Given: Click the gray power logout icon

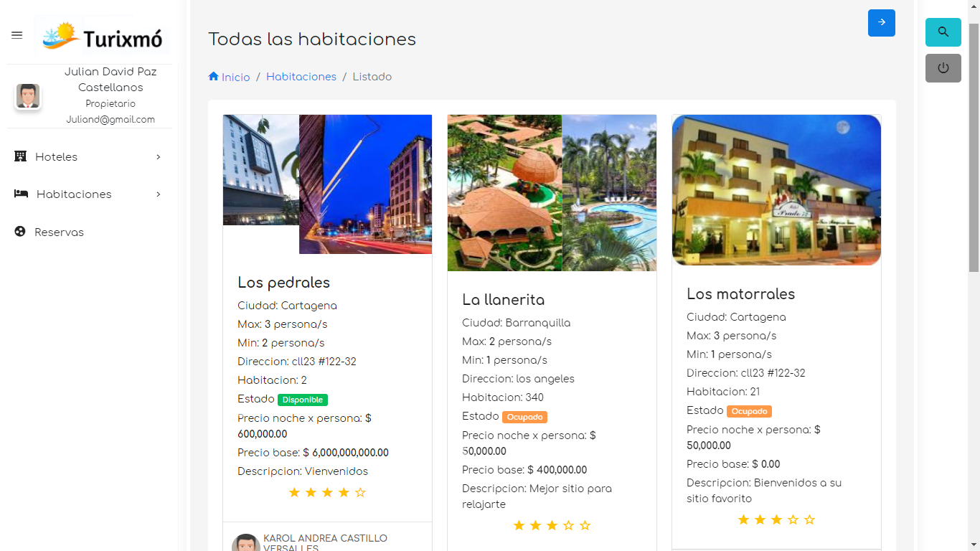Looking at the screenshot, I should pyautogui.click(x=943, y=68).
